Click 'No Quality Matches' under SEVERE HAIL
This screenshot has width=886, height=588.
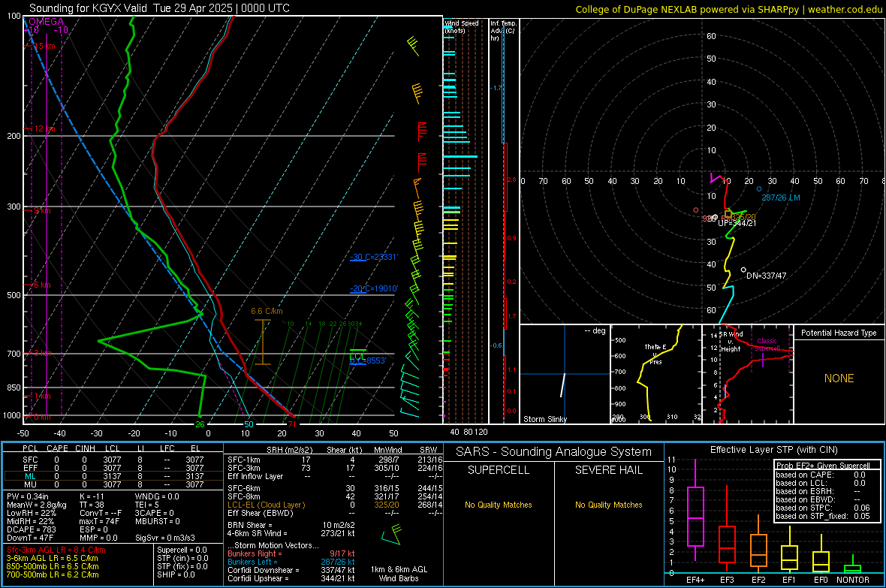coord(608,505)
